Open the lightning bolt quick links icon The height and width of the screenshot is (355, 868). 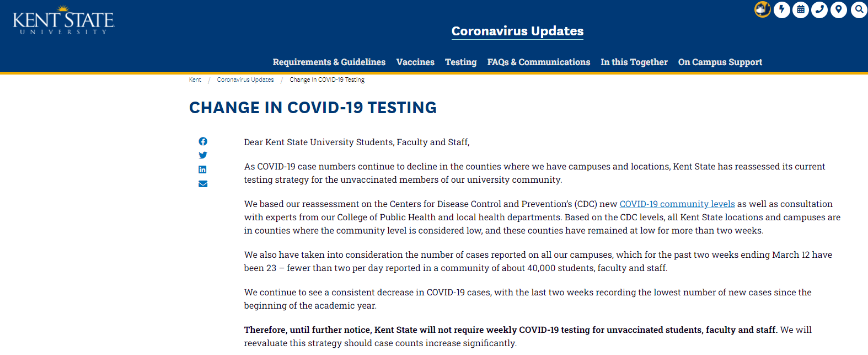click(781, 9)
